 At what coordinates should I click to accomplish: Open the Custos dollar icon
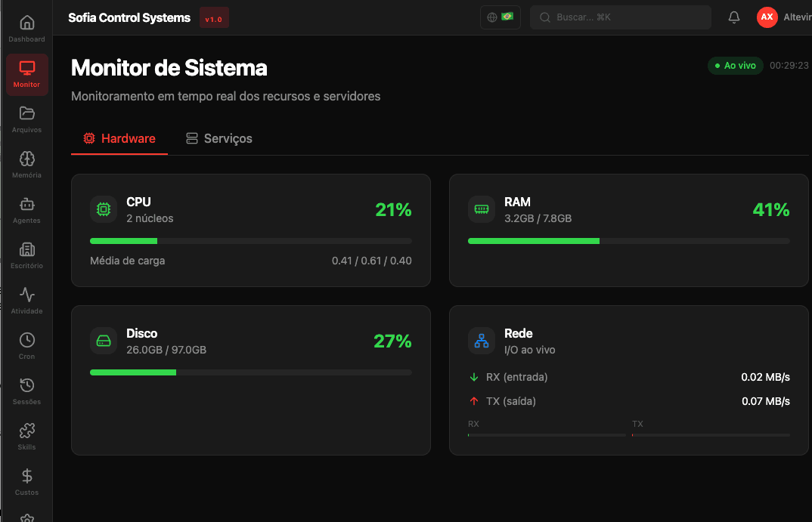[27, 476]
